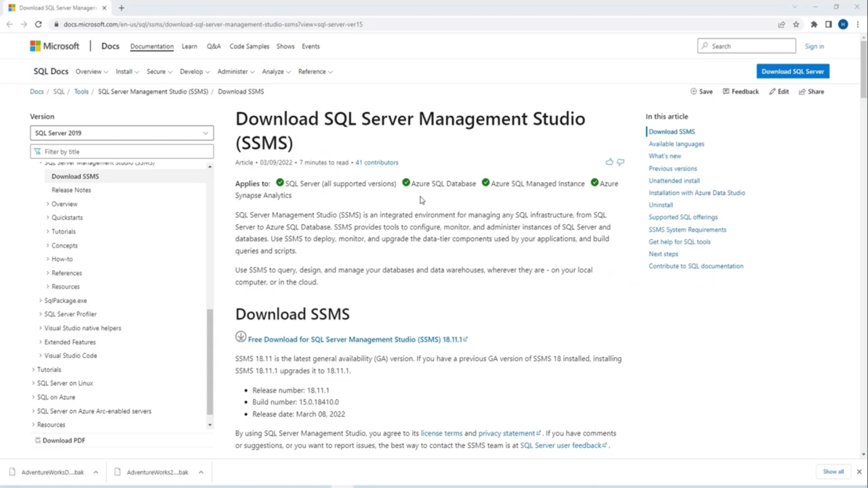This screenshot has width=868, height=488.
Task: Expand the Overview menu in SQL Docs bar
Action: tap(91, 72)
